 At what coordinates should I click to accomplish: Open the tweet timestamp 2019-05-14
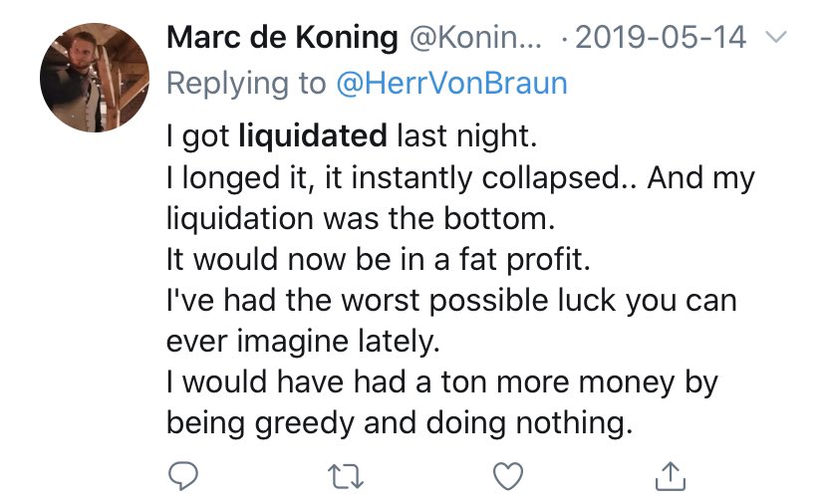[661, 38]
